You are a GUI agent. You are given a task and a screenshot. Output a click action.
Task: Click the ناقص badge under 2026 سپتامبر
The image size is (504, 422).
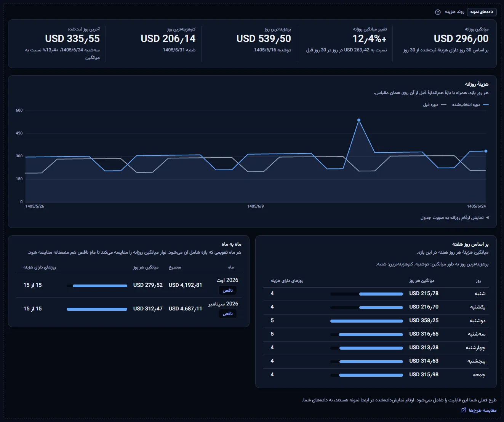pyautogui.click(x=227, y=313)
